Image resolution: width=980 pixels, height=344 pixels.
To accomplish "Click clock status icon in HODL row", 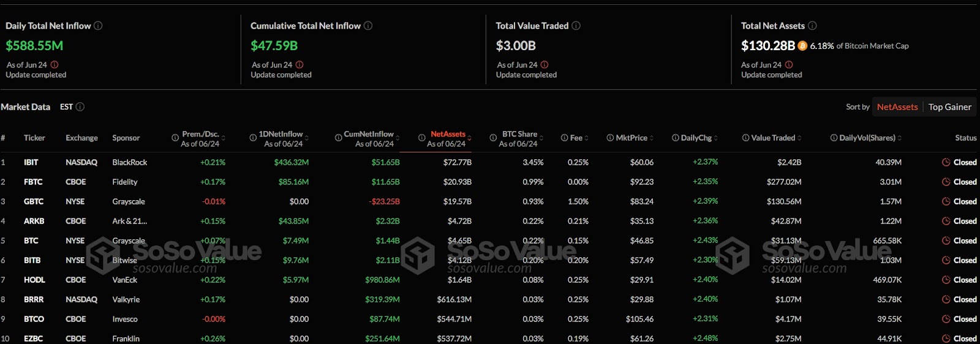I will (x=946, y=280).
